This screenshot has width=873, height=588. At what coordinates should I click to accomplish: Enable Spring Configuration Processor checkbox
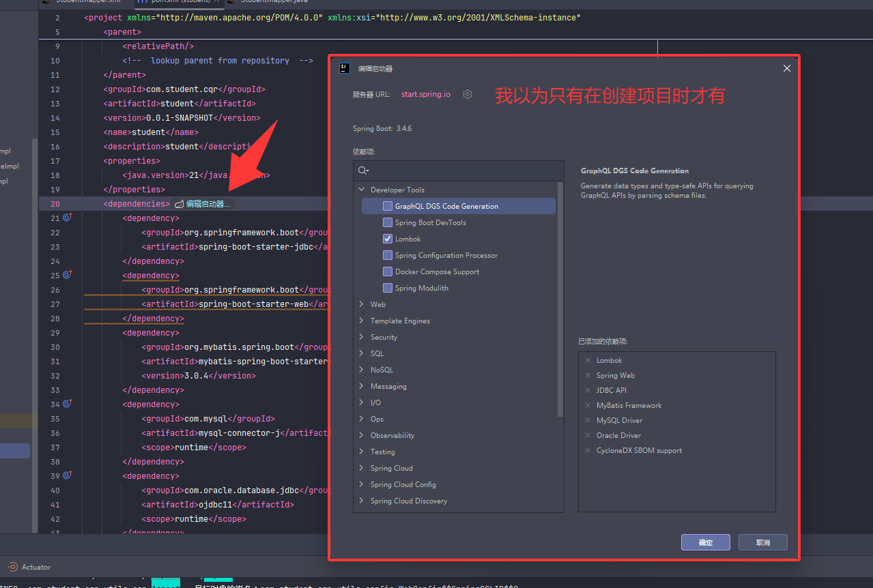[x=388, y=255]
